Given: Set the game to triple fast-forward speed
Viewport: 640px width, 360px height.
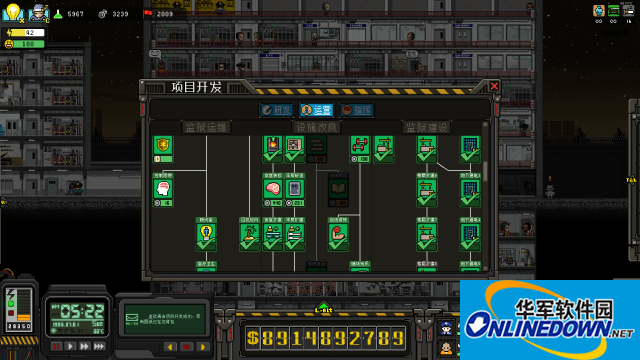Looking at the screenshot, I should (x=99, y=346).
